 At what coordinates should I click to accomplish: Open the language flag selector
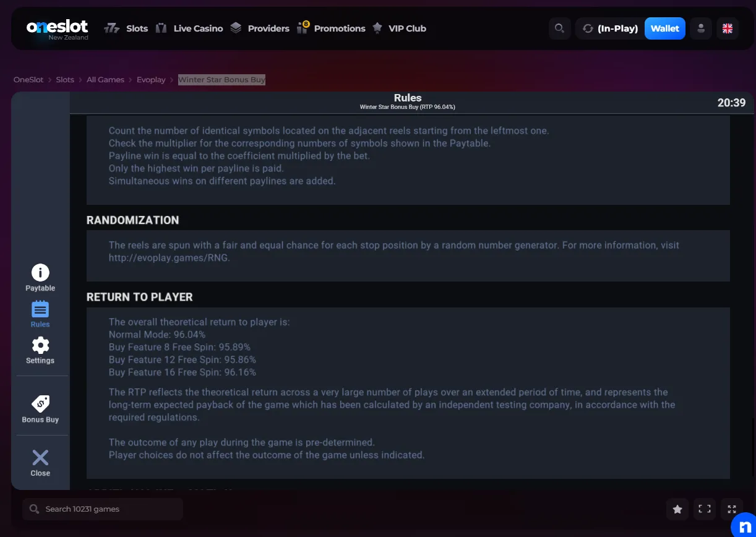(728, 28)
